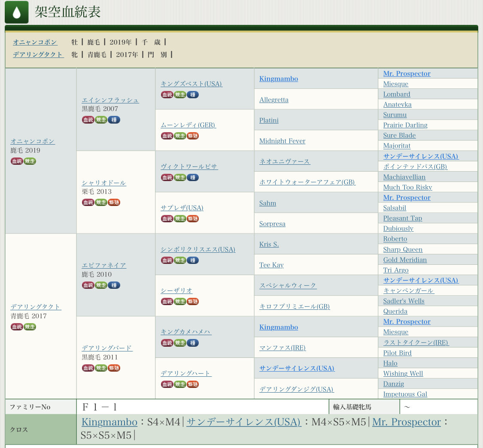The height and width of the screenshot is (448, 483).
Task: Click the 血統 badge under エイシンフラッシュ
Action: 88,120
